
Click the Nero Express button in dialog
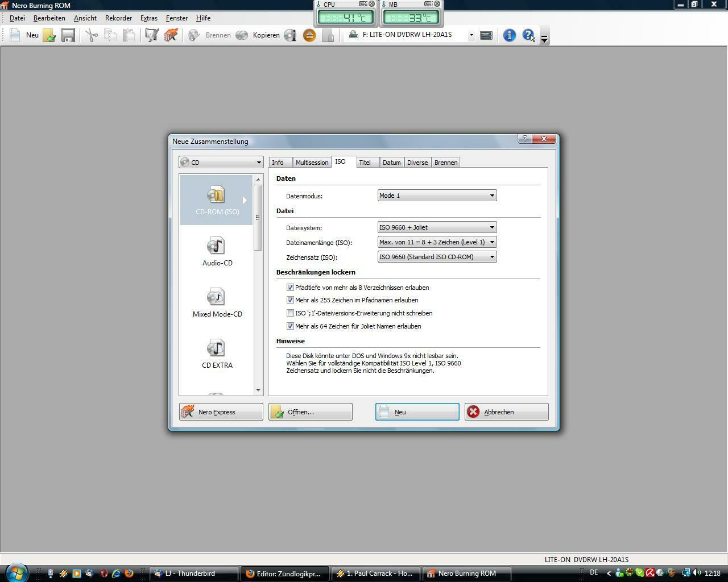click(221, 412)
